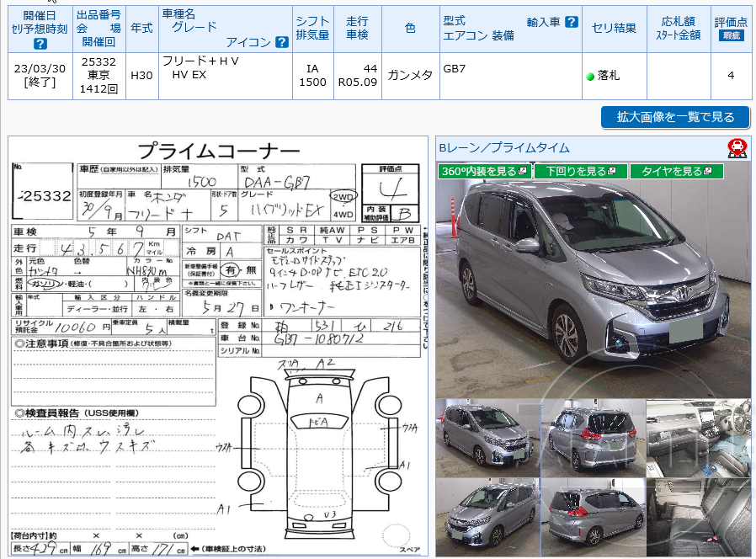The width and height of the screenshot is (756, 559).
Task: Open 拡大画像を一覧で見る
Action: tap(673, 117)
